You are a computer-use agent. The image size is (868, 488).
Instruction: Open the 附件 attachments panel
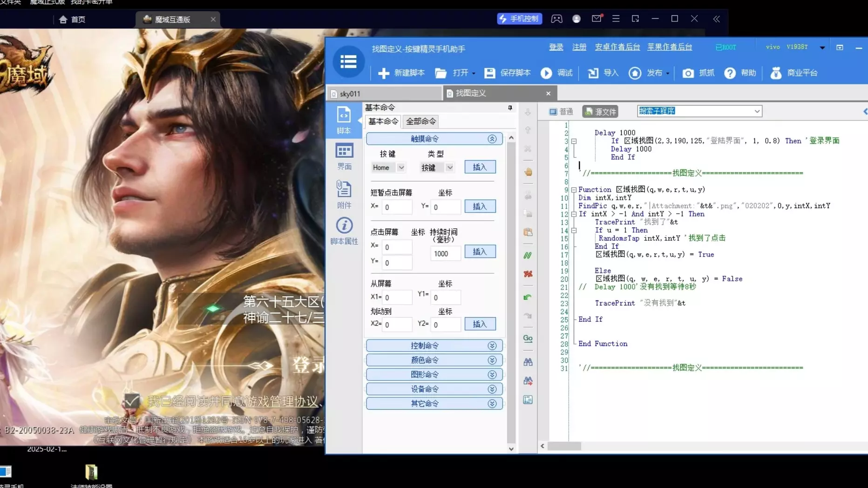[x=344, y=195]
